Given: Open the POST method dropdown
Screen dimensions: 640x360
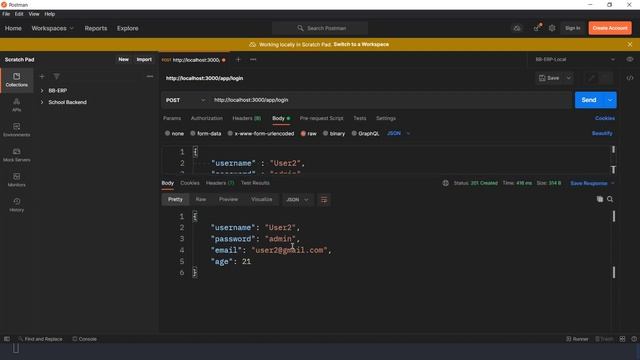Looking at the screenshot, I should click(x=185, y=100).
